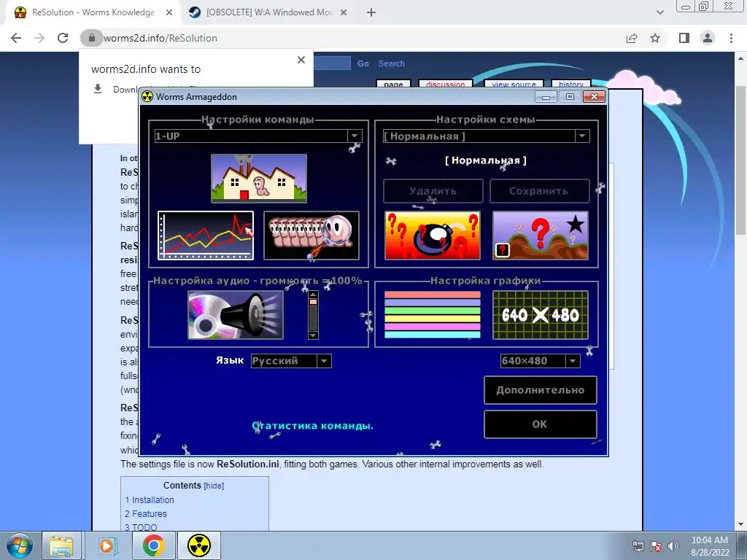The image size is (747, 560).
Task: Click the wiki Search button
Action: [x=392, y=63]
